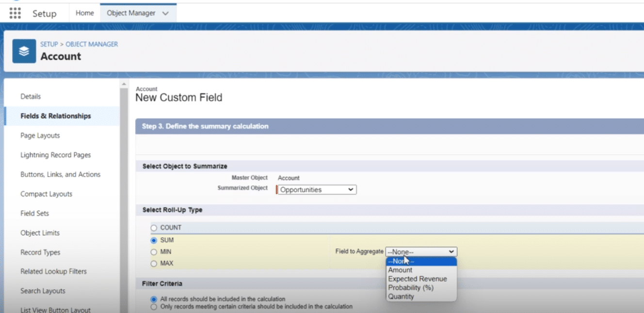Choose all records included filter option
Viewport: 644px width, 313px height.
[154, 299]
